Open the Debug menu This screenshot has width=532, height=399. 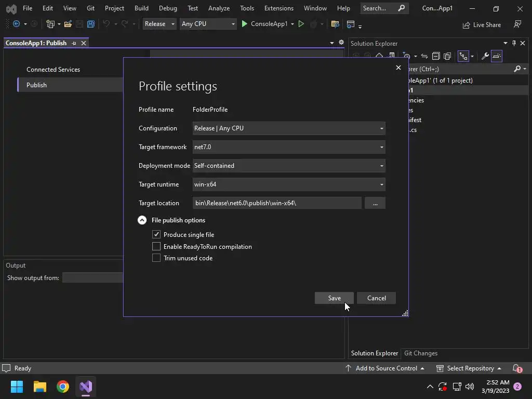168,8
